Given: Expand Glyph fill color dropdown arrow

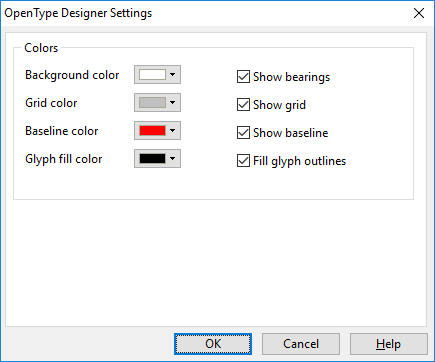Looking at the screenshot, I should 172,159.
